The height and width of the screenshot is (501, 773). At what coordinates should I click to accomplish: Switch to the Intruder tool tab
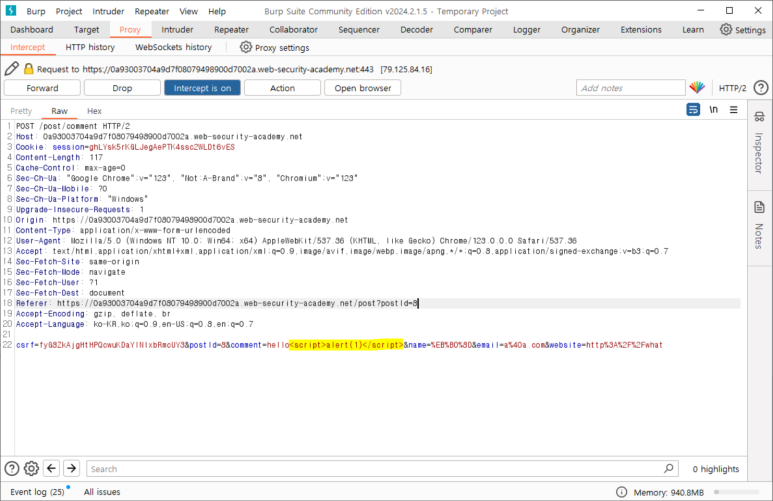click(177, 30)
